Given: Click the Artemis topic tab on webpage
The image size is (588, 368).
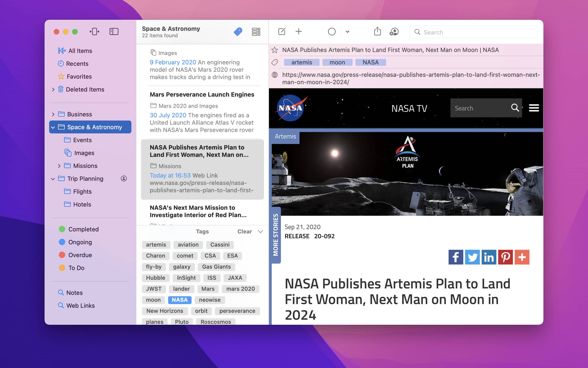Looking at the screenshot, I should [286, 137].
